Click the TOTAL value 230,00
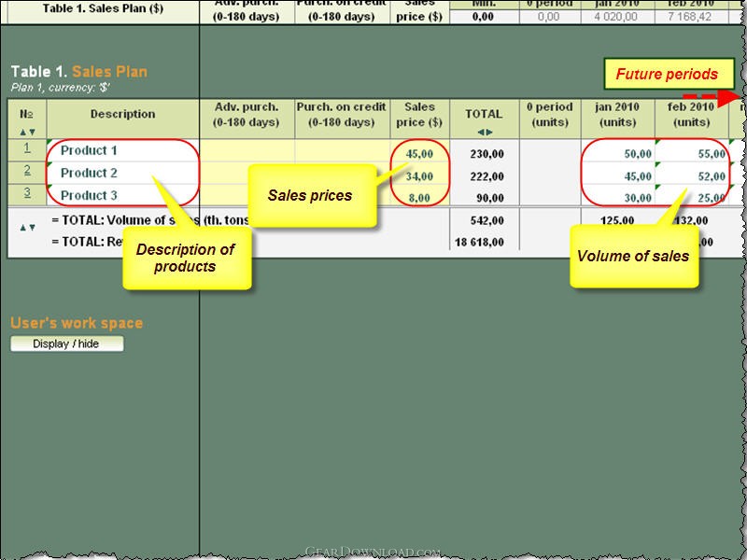This screenshot has width=747, height=560. pyautogui.click(x=486, y=153)
